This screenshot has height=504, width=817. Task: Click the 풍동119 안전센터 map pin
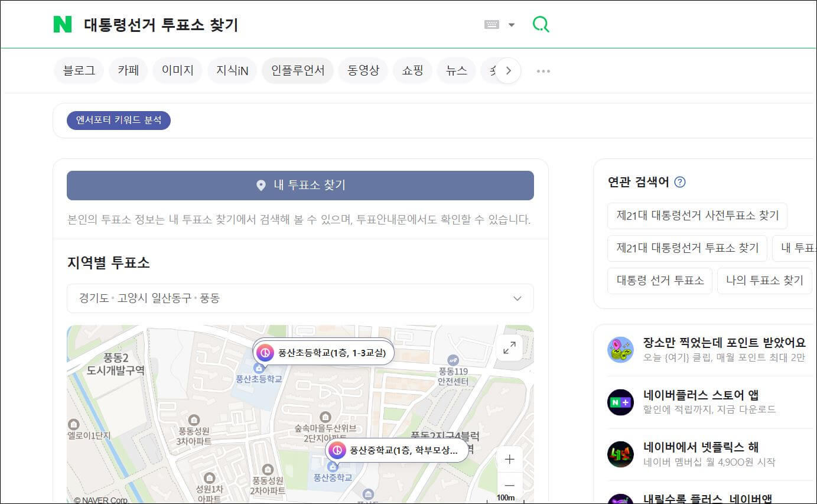[x=453, y=359]
